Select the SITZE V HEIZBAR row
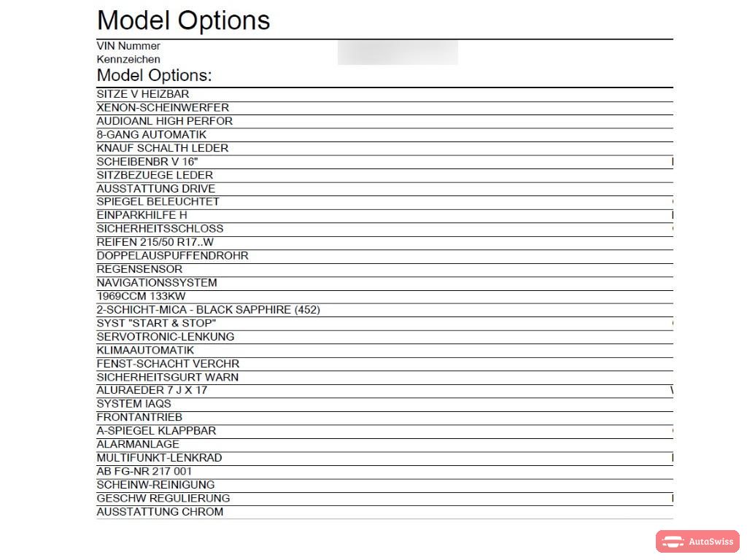 [x=384, y=94]
